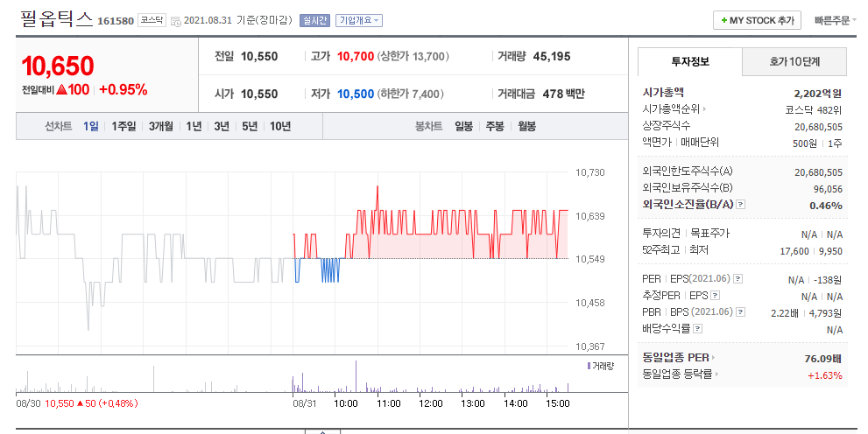Click the 상장주식수 value 20,680,505

point(818,127)
